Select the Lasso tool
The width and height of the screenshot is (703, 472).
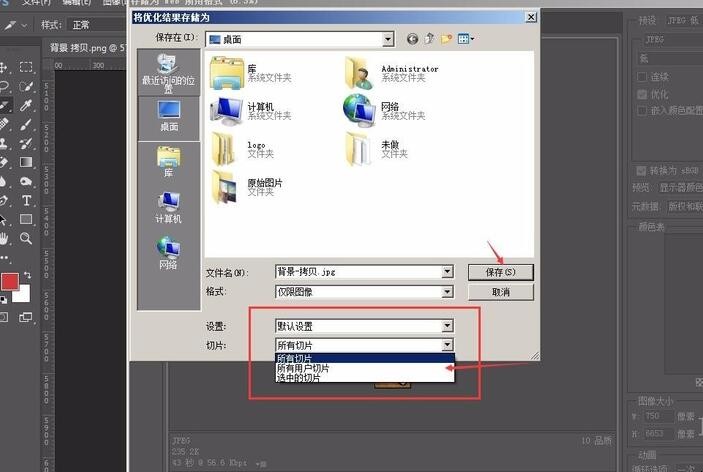tap(4, 87)
